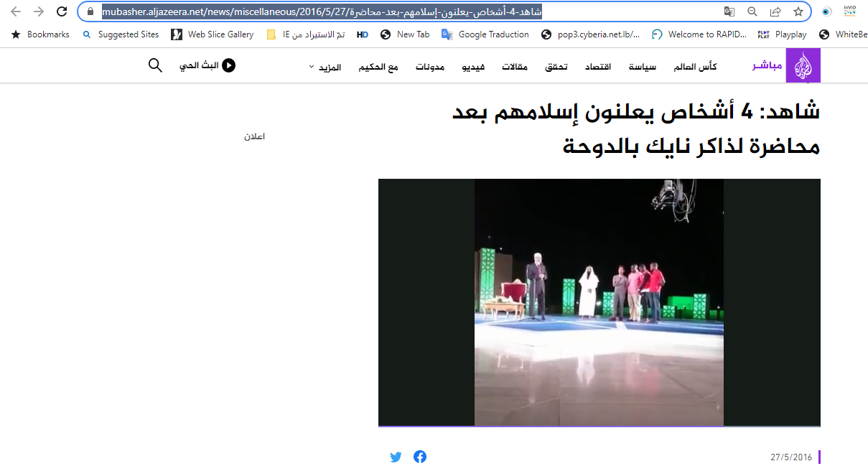Open the site search magnifier icon
This screenshot has width=868, height=466.
[155, 65]
